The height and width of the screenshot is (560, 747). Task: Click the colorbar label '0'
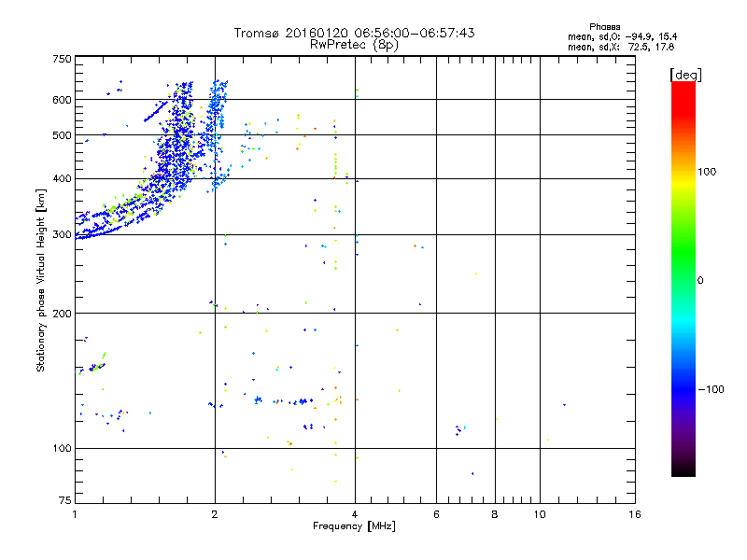point(700,281)
